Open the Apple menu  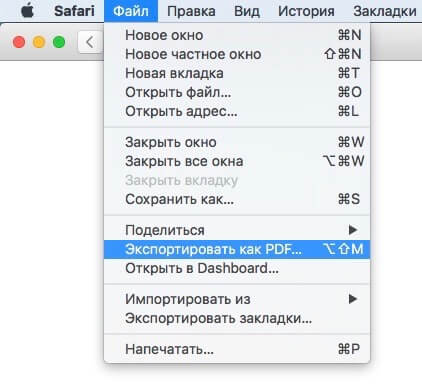tap(27, 11)
